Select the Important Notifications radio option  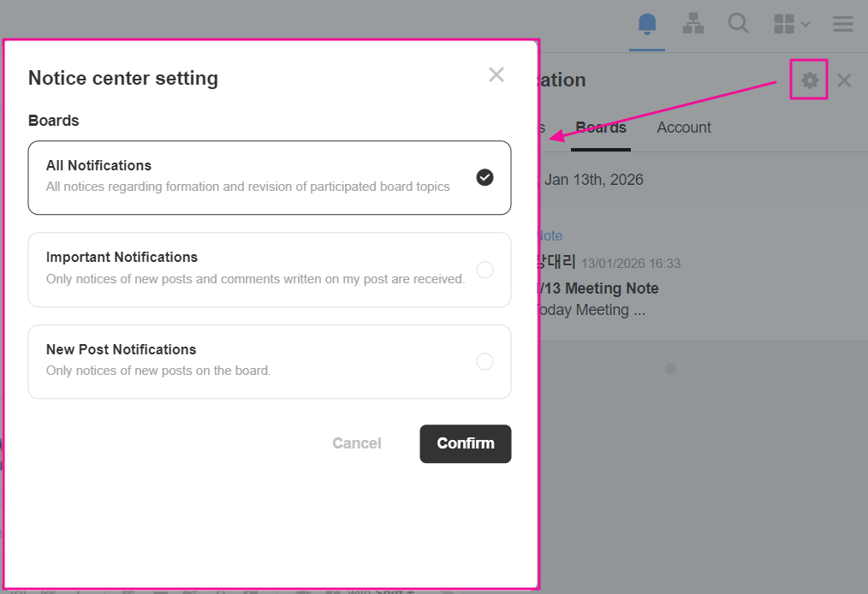point(485,270)
